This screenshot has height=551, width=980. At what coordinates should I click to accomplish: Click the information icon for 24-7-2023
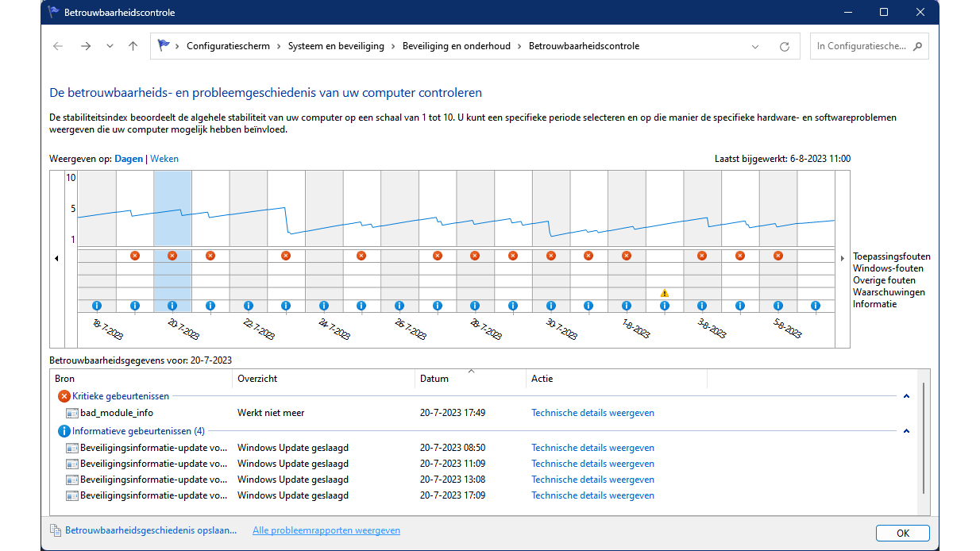tap(324, 306)
